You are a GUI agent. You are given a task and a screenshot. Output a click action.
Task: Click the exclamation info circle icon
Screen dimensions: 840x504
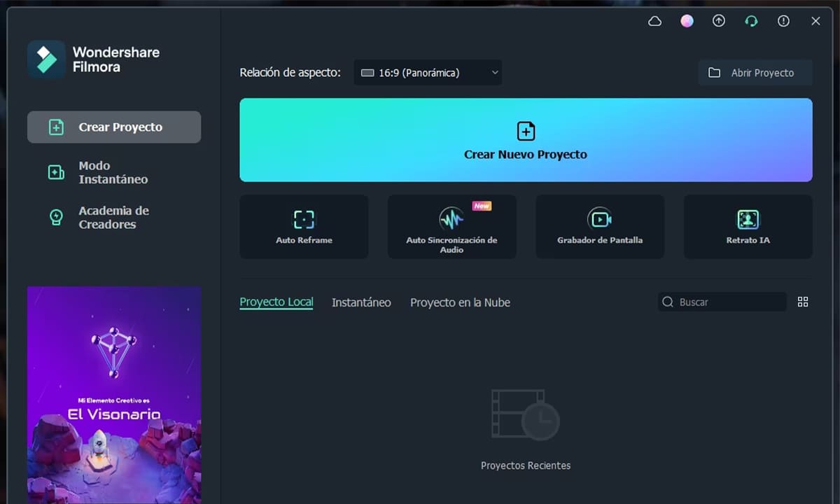coord(783,21)
